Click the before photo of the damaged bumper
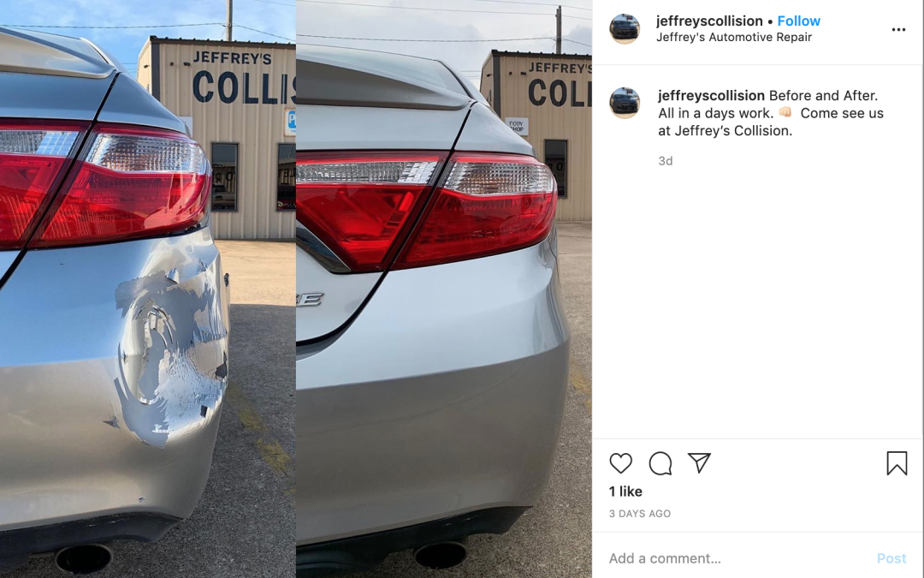 [x=147, y=289]
